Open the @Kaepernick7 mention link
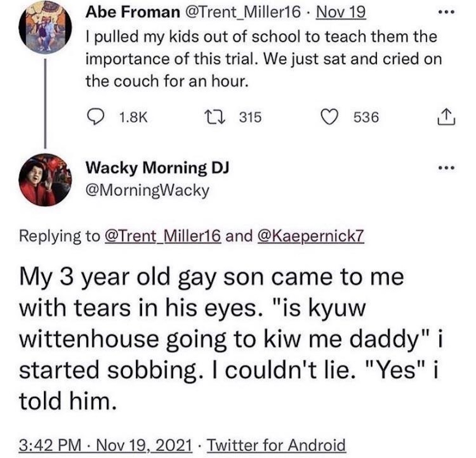476x458 pixels. 311,236
